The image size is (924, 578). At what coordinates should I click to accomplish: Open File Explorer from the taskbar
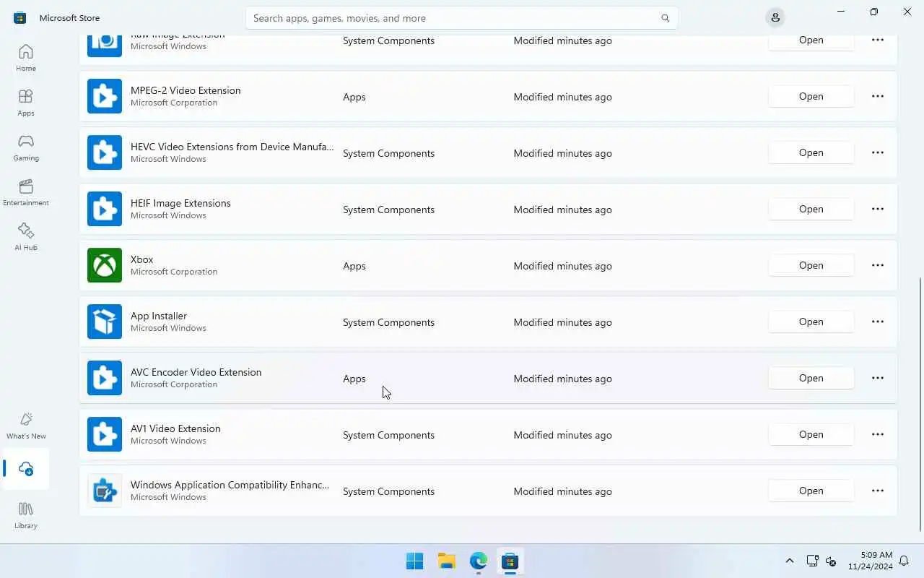pyautogui.click(x=447, y=561)
